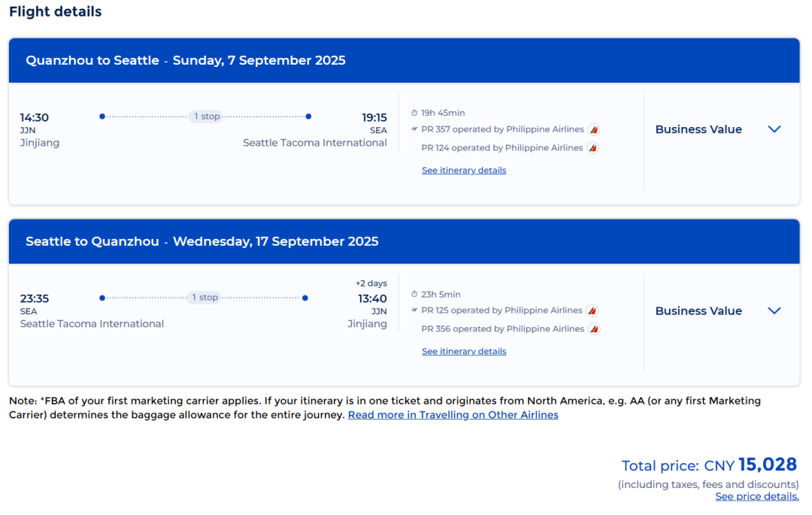Select the Quanzhou to Seattle header bar
This screenshot has height=515, width=812.
click(404, 61)
